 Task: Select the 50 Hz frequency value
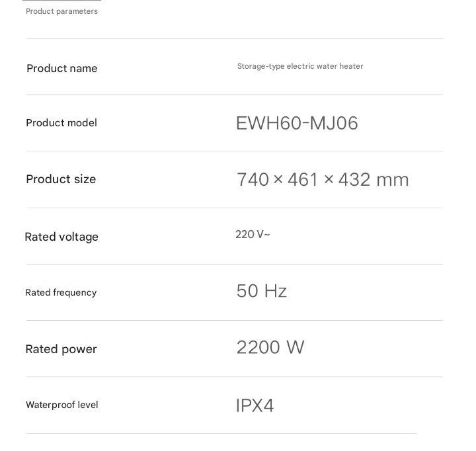pyautogui.click(x=261, y=292)
